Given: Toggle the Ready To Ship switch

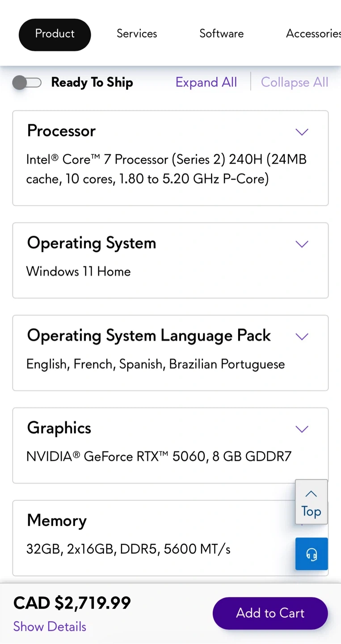Looking at the screenshot, I should point(27,83).
